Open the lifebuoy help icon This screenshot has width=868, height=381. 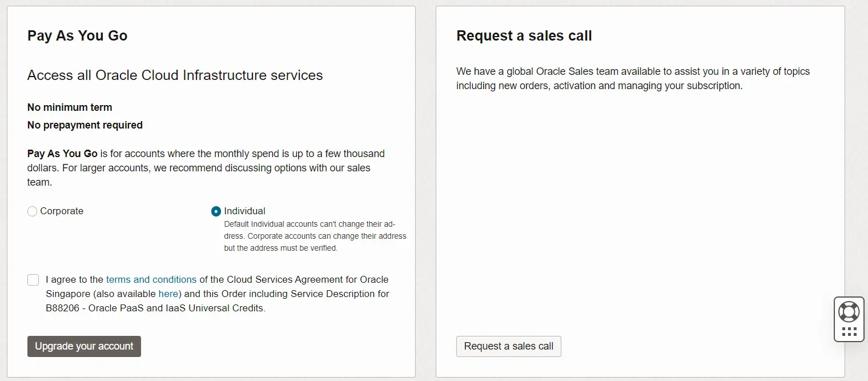click(849, 311)
